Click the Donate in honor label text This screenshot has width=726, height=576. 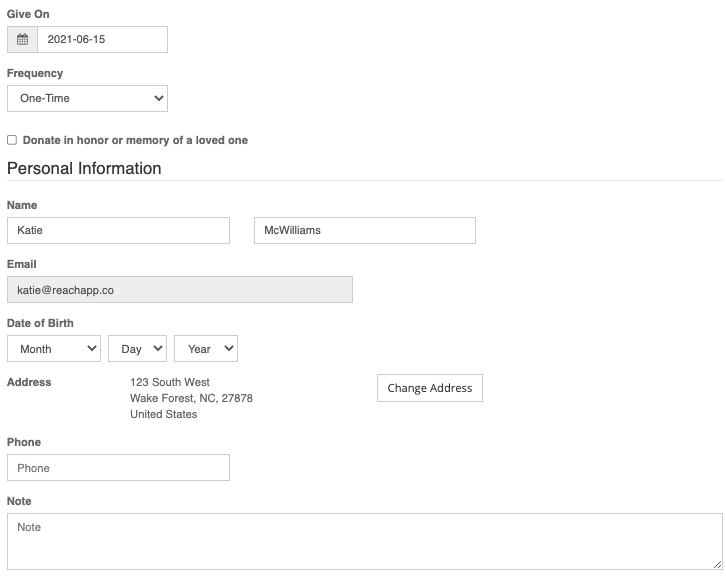[135, 140]
